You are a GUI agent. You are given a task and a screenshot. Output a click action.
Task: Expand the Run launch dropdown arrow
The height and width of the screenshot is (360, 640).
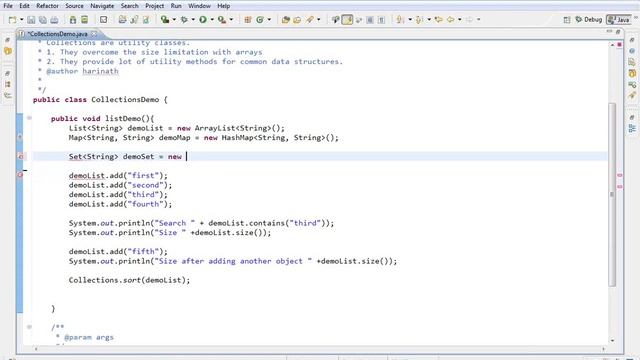(212, 20)
